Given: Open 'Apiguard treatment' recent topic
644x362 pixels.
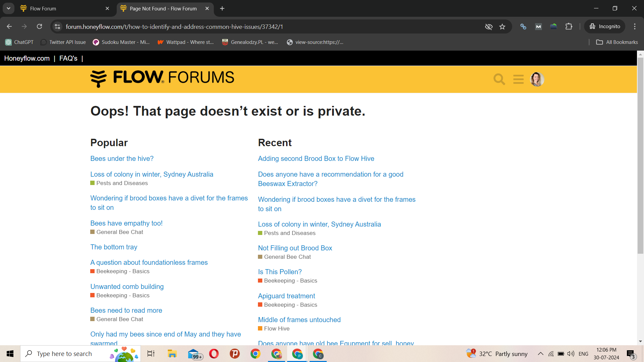Looking at the screenshot, I should (286, 296).
